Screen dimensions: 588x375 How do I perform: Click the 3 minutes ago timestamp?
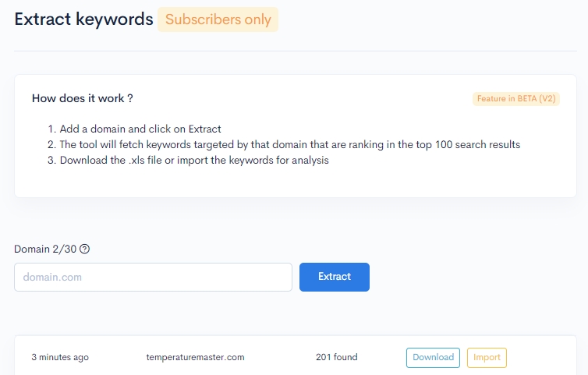pos(60,357)
